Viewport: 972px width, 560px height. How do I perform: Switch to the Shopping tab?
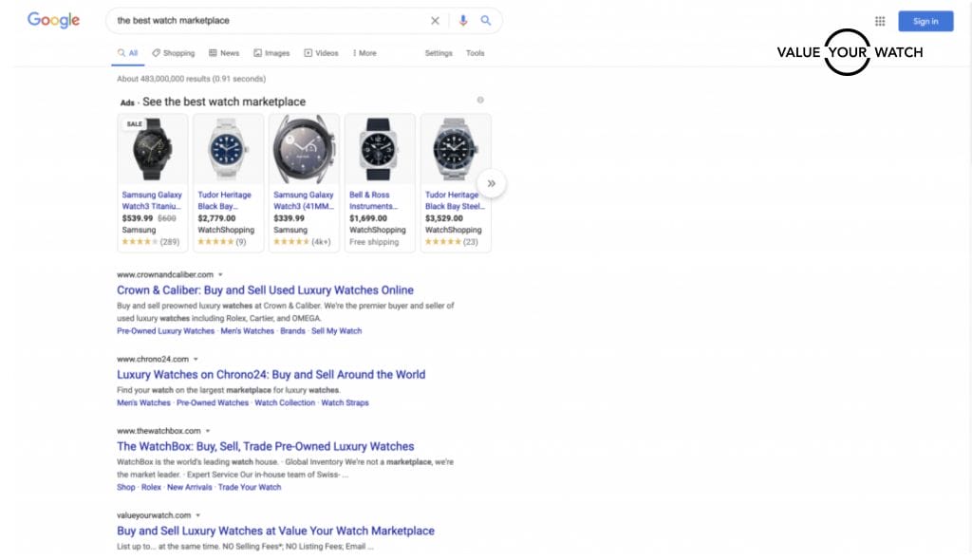click(x=173, y=53)
